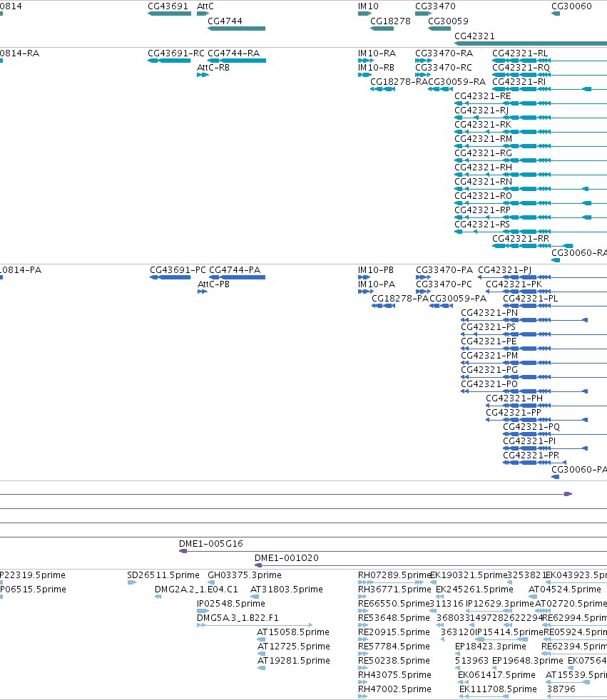Screen dimensions: 607x700
Task: Click the EP18423.3prime EST label
Action: click(x=491, y=647)
